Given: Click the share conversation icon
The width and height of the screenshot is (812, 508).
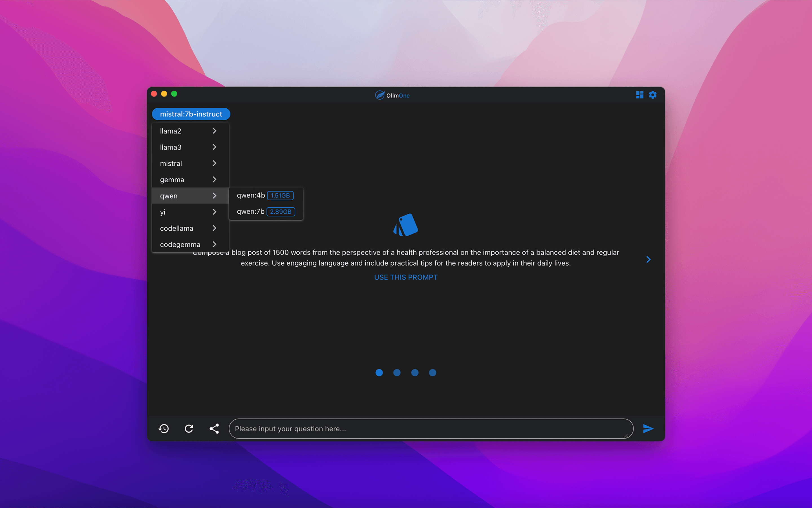Looking at the screenshot, I should [x=214, y=428].
